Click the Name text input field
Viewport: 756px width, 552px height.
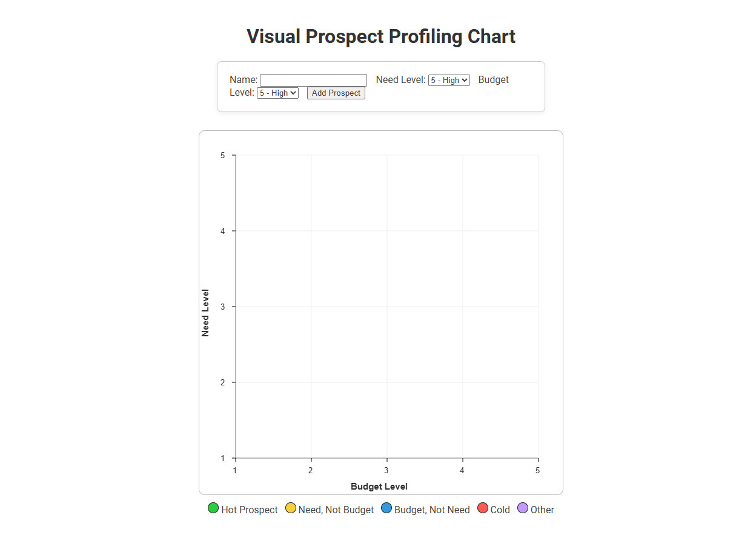[x=313, y=80]
